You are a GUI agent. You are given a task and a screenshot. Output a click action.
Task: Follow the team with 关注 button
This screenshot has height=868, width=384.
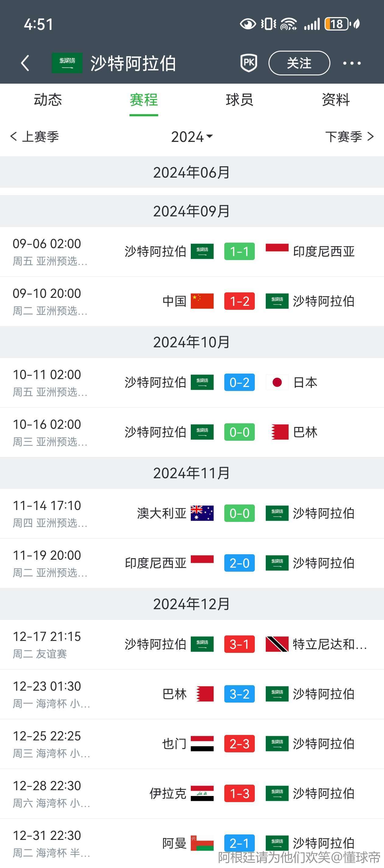[x=299, y=63]
